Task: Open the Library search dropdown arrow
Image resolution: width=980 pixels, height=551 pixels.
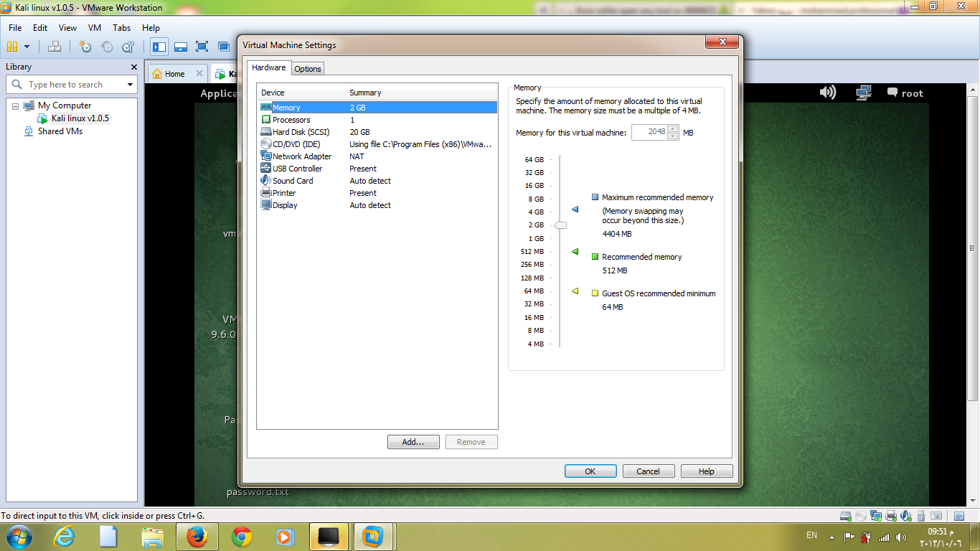Action: click(130, 85)
